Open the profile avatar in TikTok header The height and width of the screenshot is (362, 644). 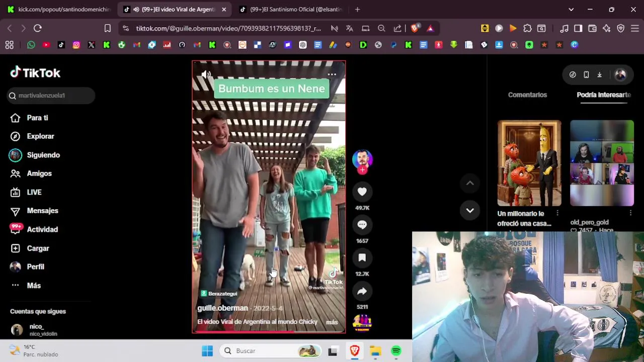620,75
